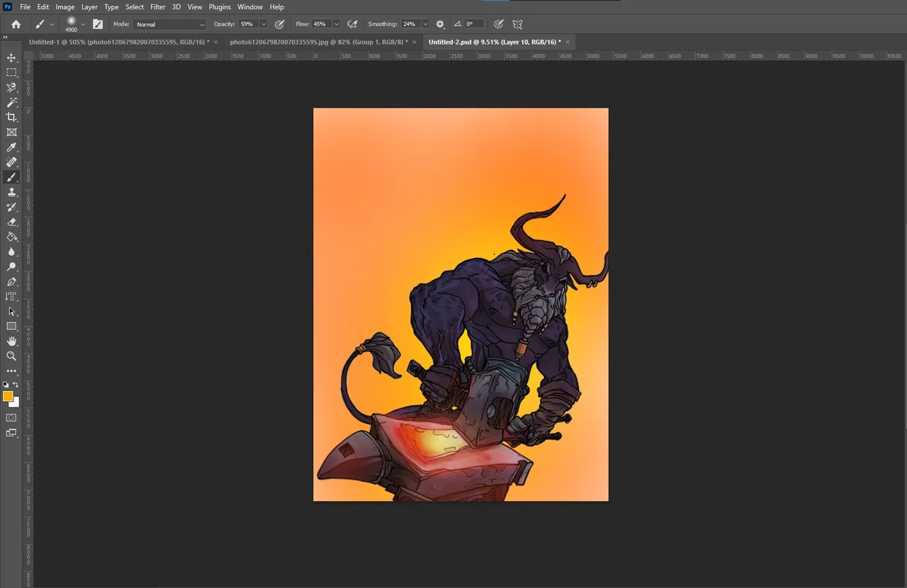The height and width of the screenshot is (588, 907).
Task: Open the background white color swatch
Action: (x=16, y=403)
